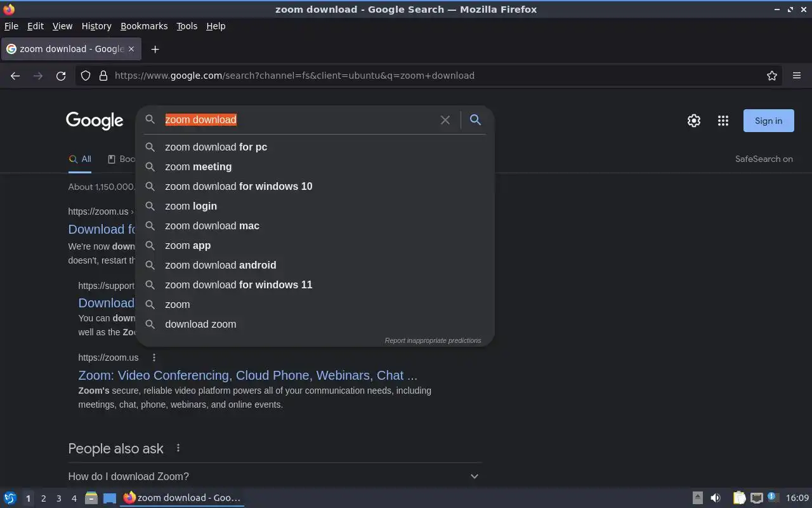The height and width of the screenshot is (508, 812).
Task: Select suggestion zoom meeting
Action: click(315, 166)
